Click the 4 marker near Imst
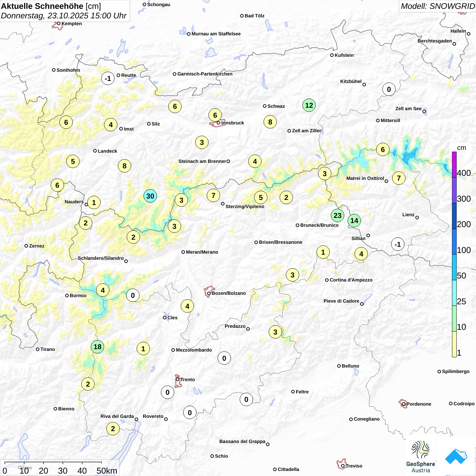 pyautogui.click(x=111, y=124)
